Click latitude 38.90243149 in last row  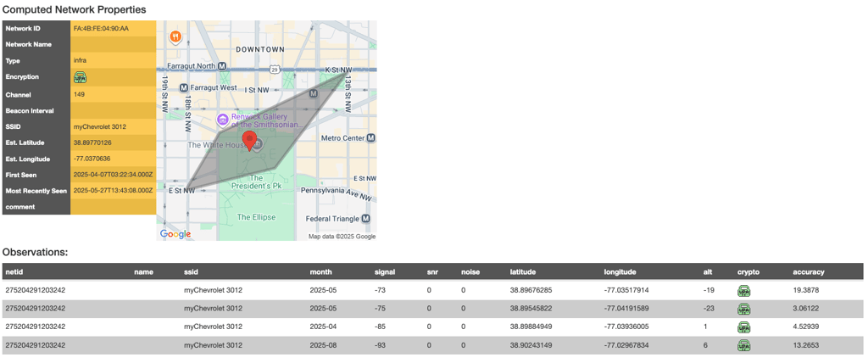pos(531,345)
